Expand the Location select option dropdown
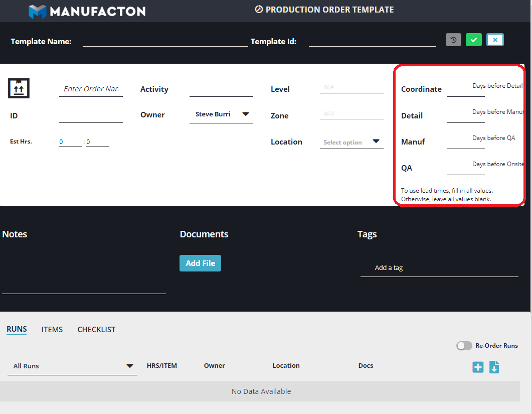 pos(351,142)
